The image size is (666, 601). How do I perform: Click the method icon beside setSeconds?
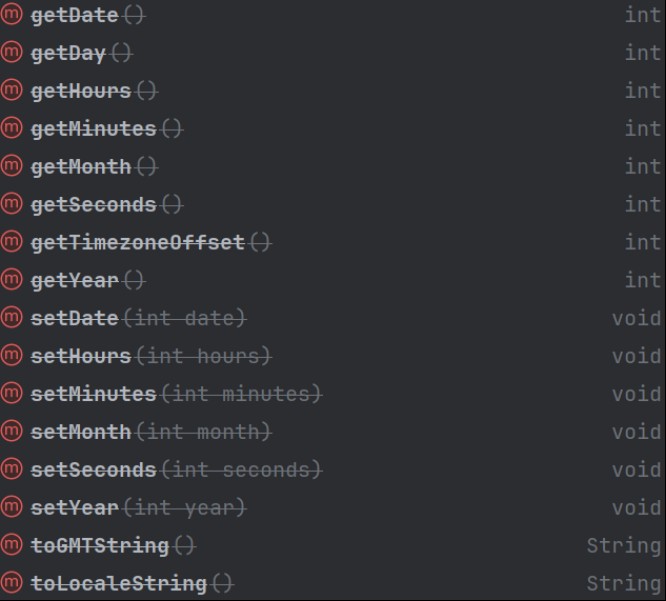12,469
